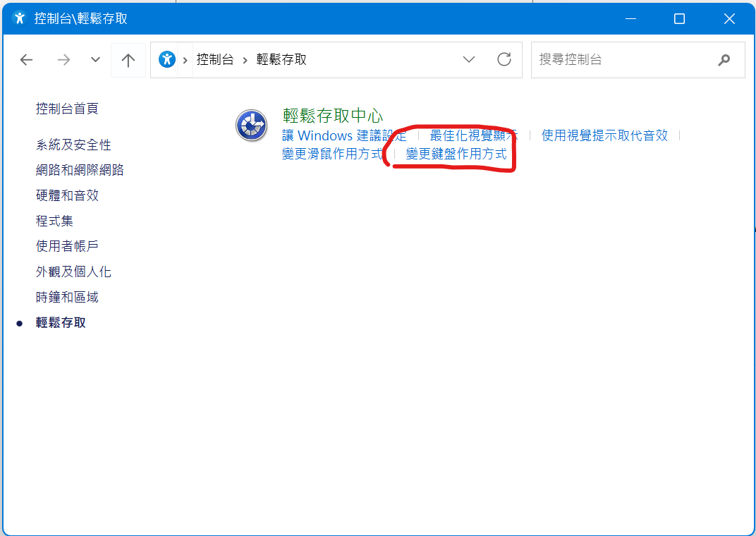
Task: Click the accessibility icon in address bar
Action: [167, 59]
